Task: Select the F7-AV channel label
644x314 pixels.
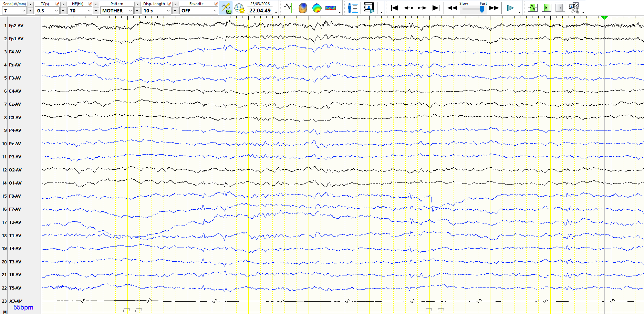Action: [x=15, y=209]
